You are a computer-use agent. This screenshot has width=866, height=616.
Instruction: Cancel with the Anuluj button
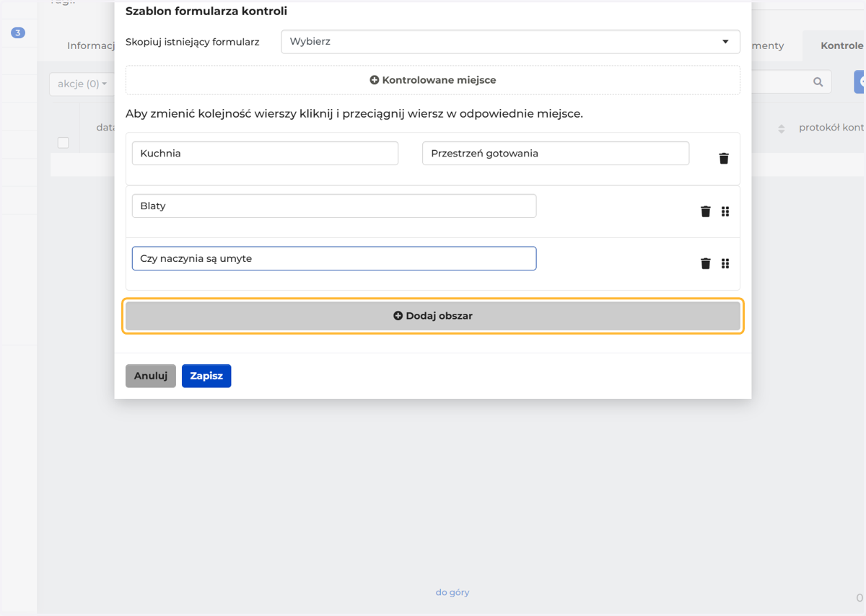click(x=151, y=376)
